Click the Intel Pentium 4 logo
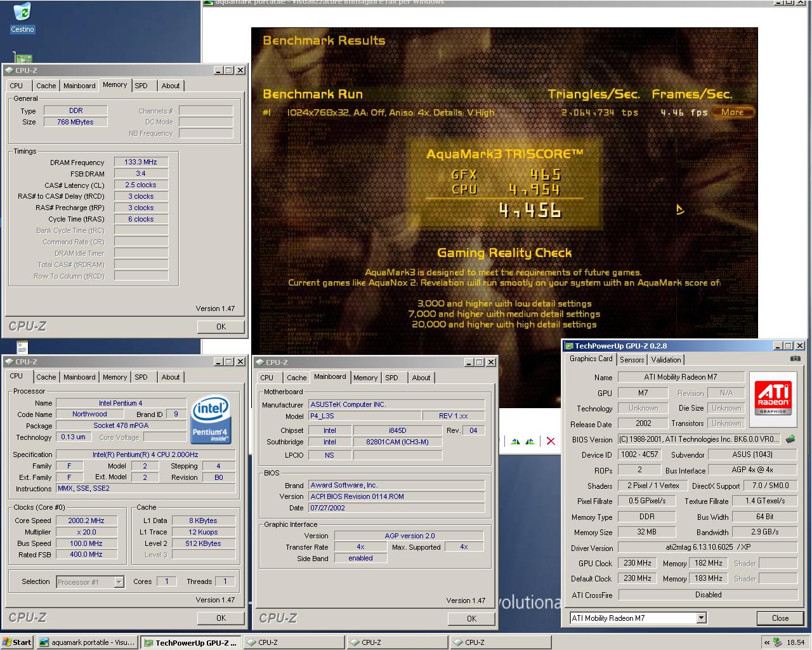This screenshot has width=812, height=650. pos(211,419)
